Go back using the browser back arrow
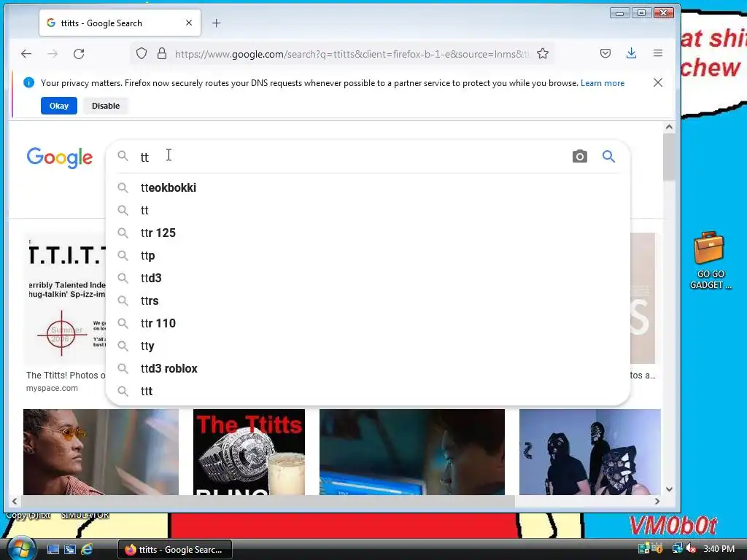The width and height of the screenshot is (747, 560). (26, 54)
